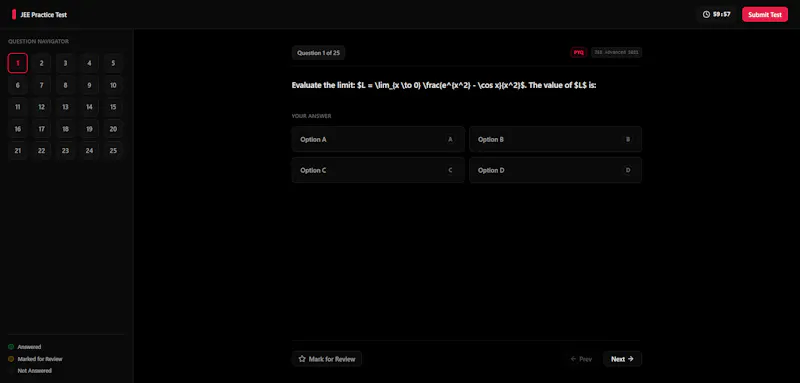This screenshot has height=383, width=800.
Task: Navigate to question 13
Action: [x=65, y=107]
